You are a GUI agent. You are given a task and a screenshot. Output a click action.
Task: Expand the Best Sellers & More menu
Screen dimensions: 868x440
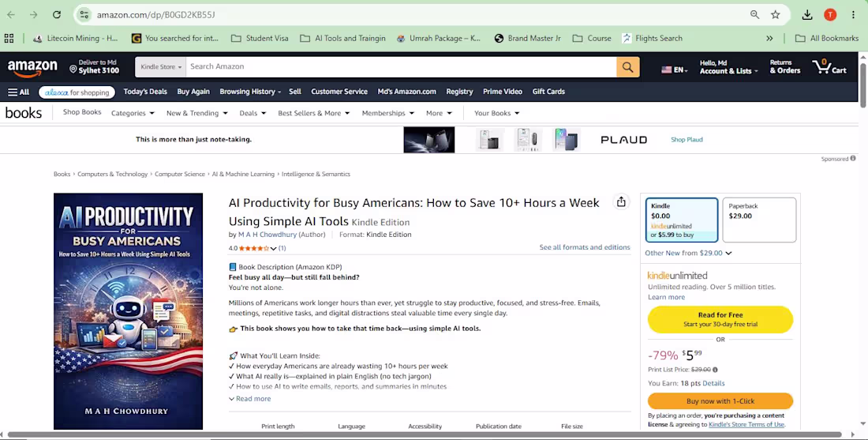click(x=314, y=113)
